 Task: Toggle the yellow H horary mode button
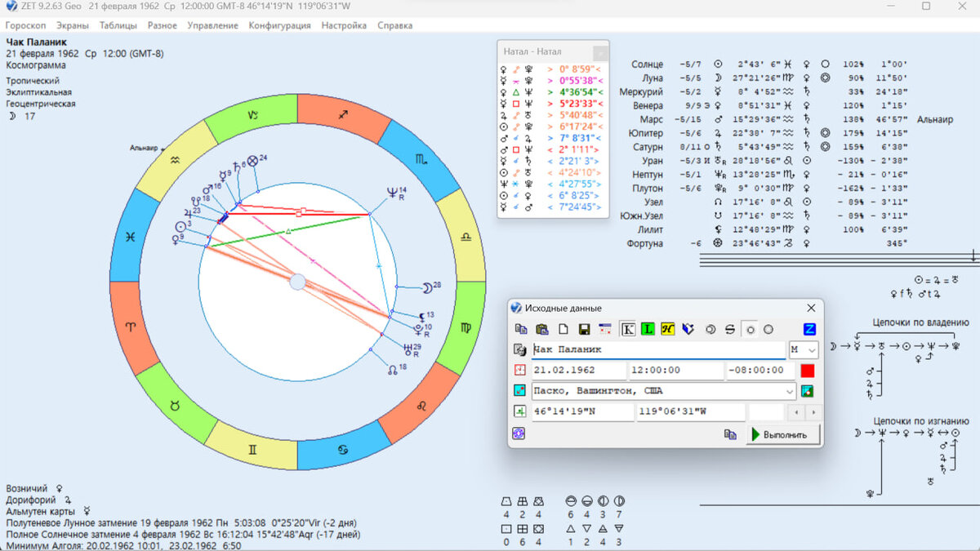point(668,329)
